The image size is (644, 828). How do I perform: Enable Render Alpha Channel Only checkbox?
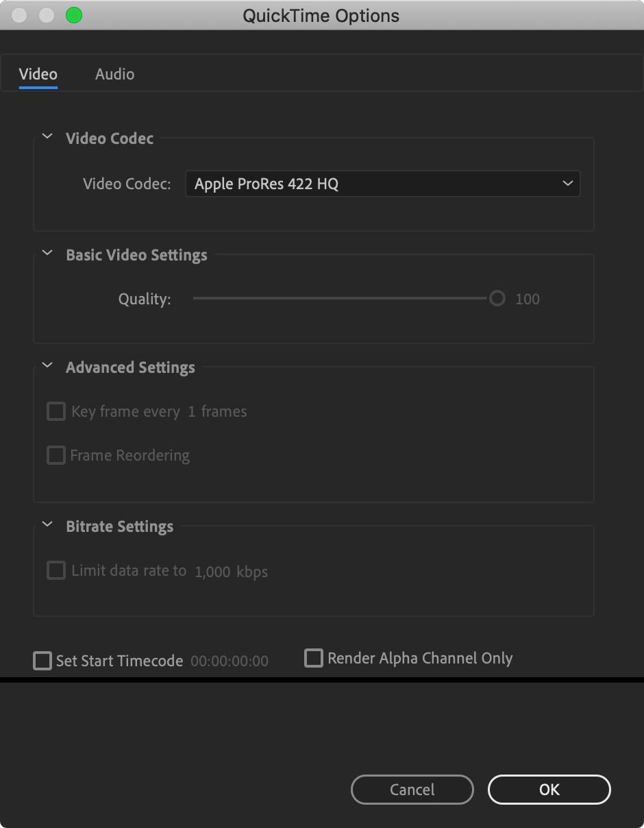314,658
